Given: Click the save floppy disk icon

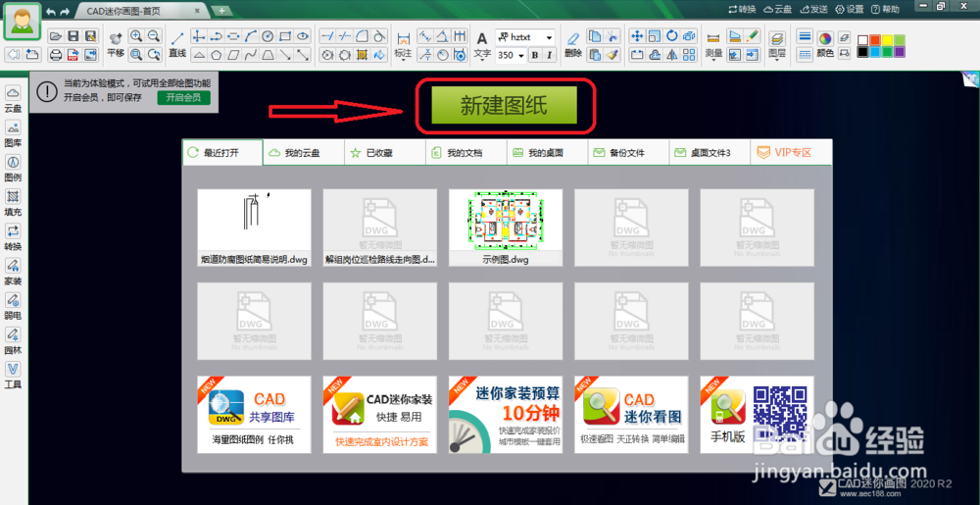Looking at the screenshot, I should 73,36.
